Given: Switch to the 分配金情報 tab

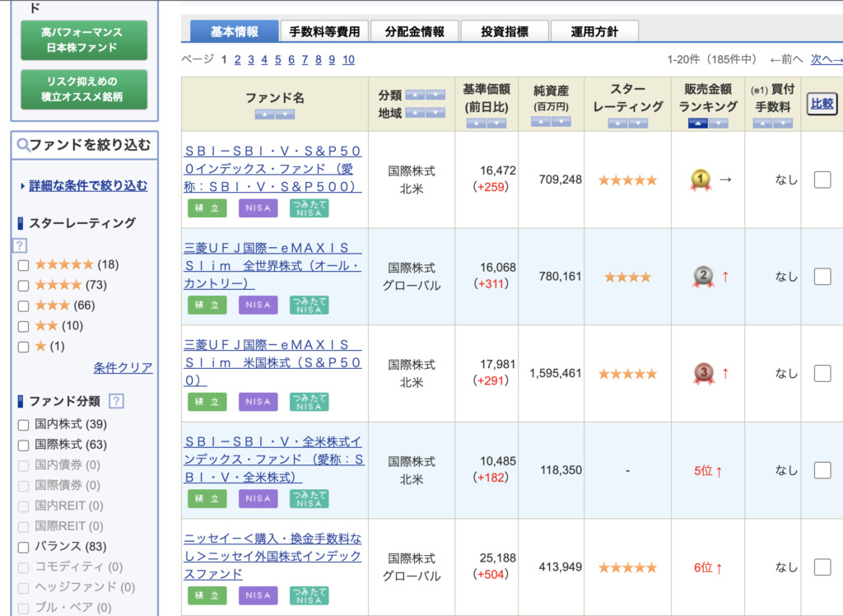Looking at the screenshot, I should (414, 31).
